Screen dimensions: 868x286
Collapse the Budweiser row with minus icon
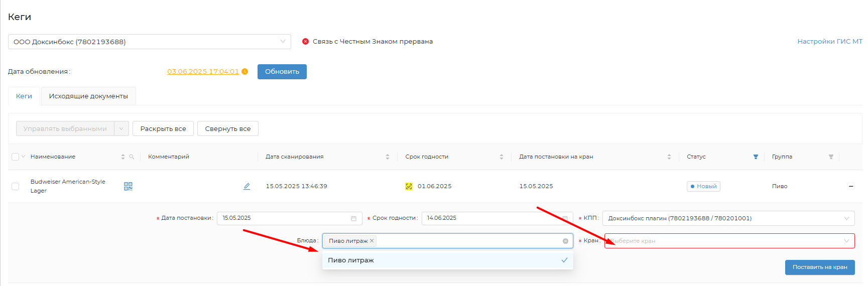pyautogui.click(x=851, y=186)
